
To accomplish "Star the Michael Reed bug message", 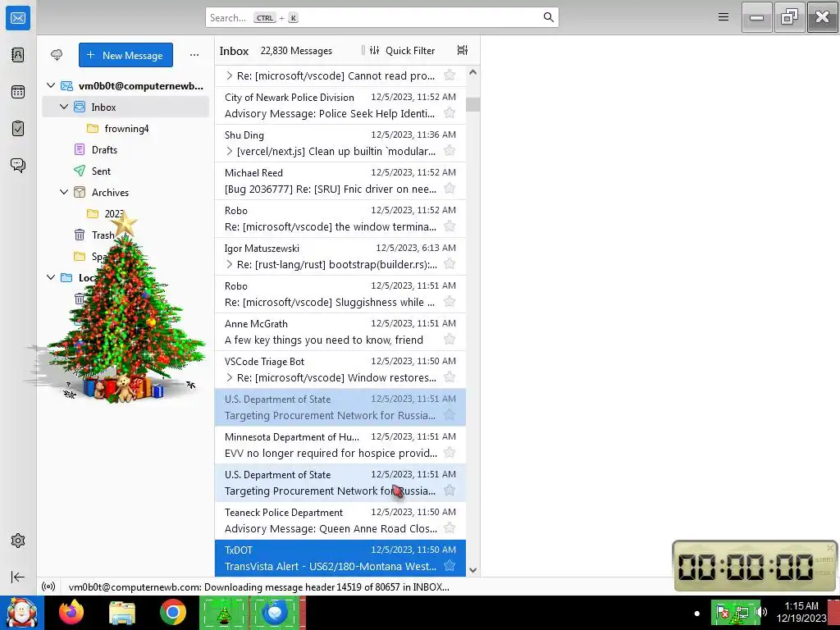I will pyautogui.click(x=450, y=189).
